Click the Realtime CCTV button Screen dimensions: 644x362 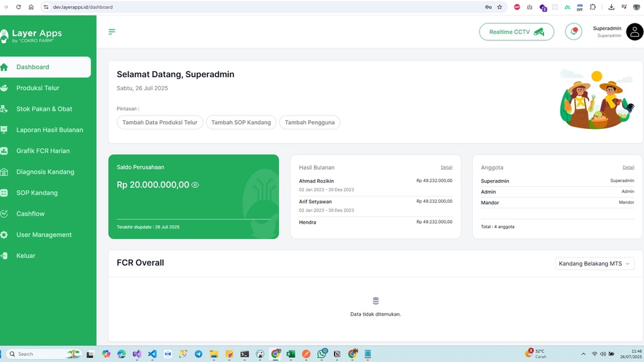click(x=516, y=32)
